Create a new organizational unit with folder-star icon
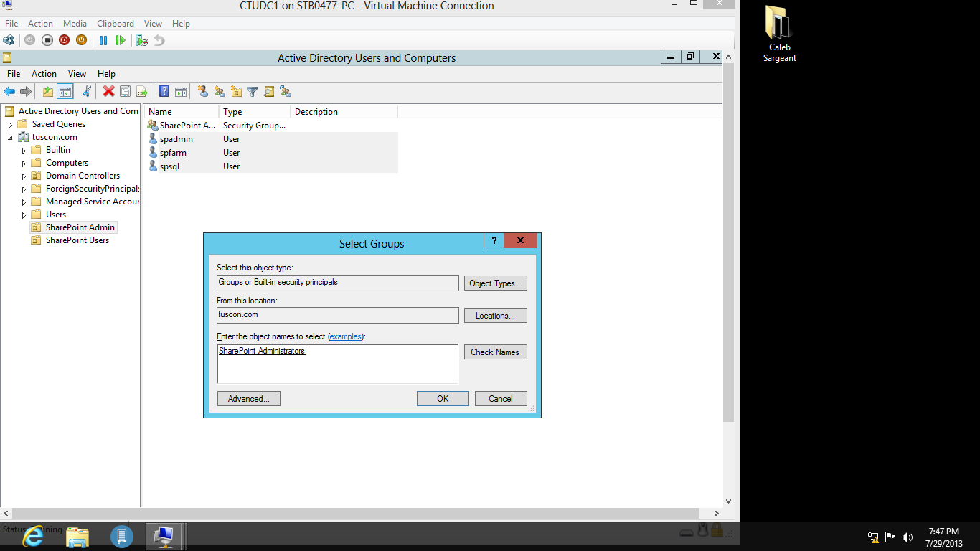 click(236, 91)
